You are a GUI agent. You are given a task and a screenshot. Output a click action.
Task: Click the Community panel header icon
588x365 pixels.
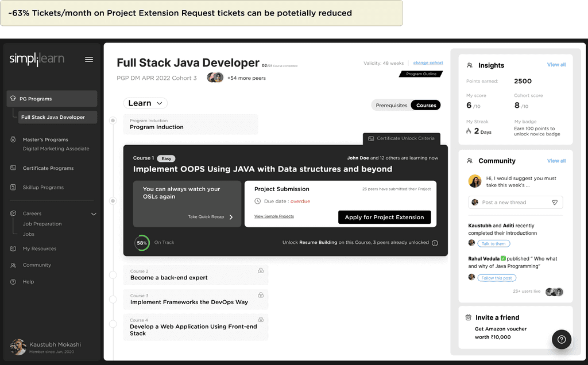click(x=470, y=161)
